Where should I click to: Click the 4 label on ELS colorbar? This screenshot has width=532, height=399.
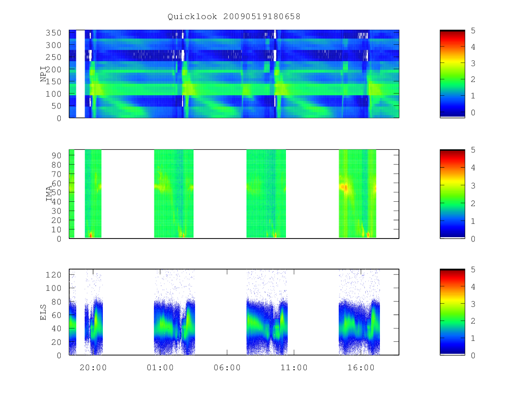click(473, 286)
